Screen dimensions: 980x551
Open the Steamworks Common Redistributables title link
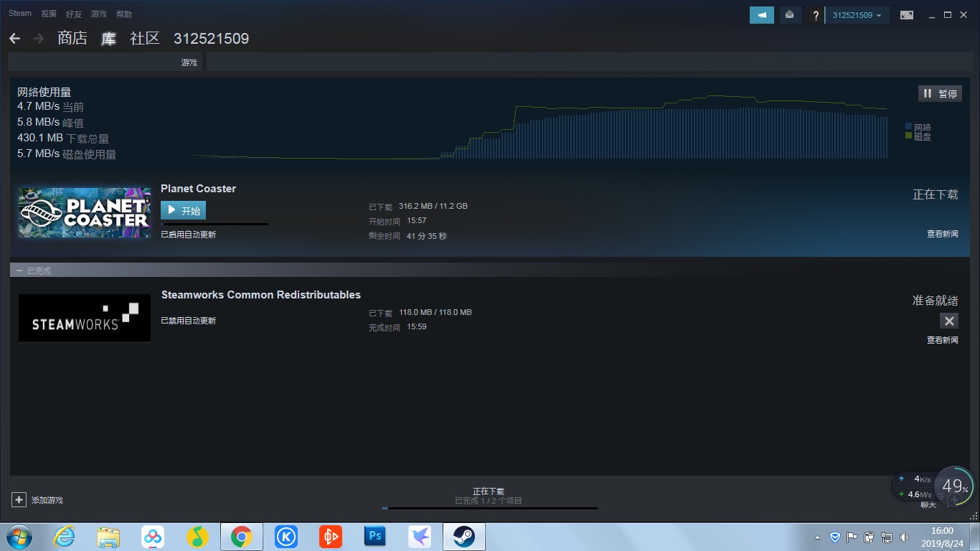[261, 295]
